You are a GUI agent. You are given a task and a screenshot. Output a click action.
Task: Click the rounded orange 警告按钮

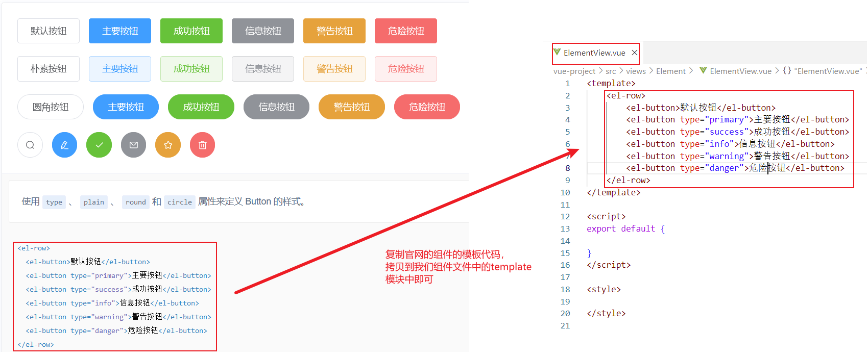[x=351, y=107]
